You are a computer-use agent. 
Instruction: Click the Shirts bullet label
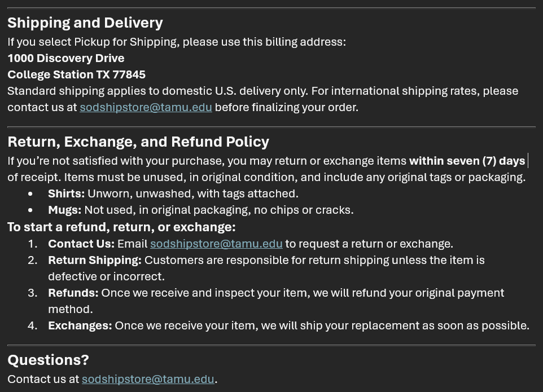[66, 194]
